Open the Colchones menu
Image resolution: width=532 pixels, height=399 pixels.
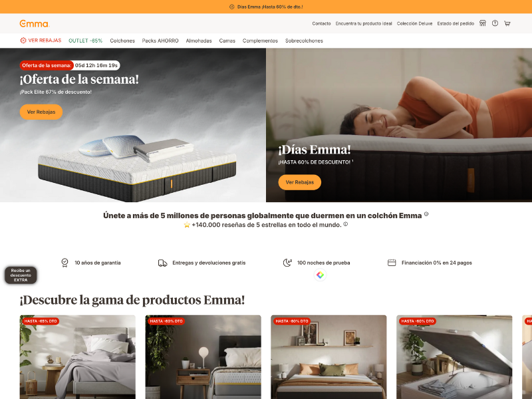122,41
